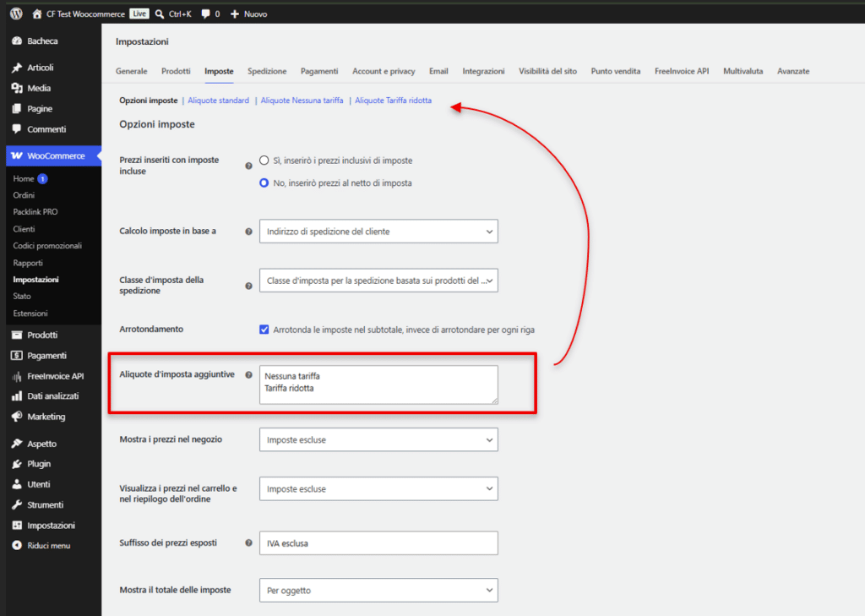Select 'Sì, inserirò i prezzi inclusivi di imposte'

tap(264, 161)
